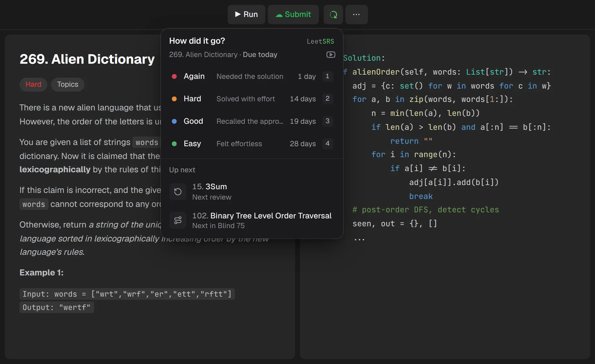Click the 'seen, out = {}, []' code line
The height and width of the screenshot is (364, 595).
pos(395,224)
